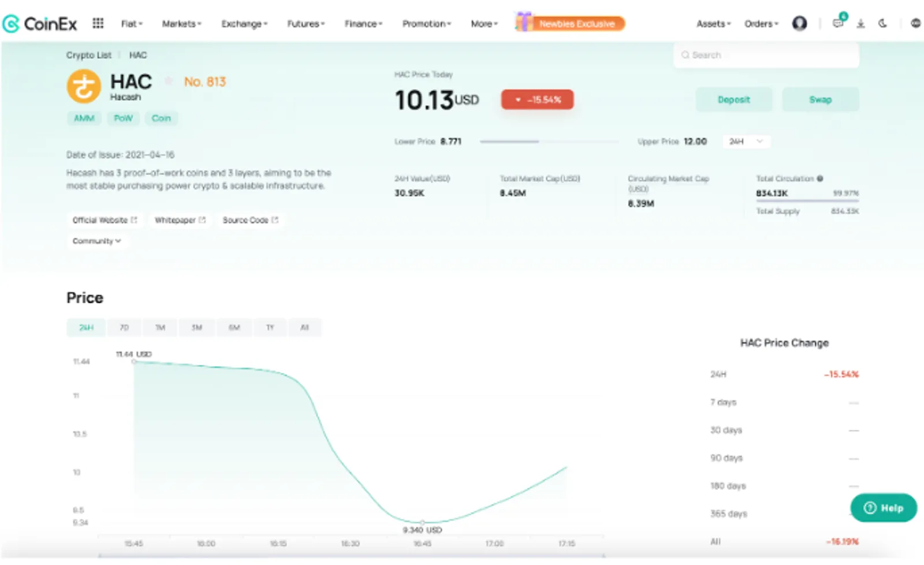Focus the Search field

click(766, 55)
